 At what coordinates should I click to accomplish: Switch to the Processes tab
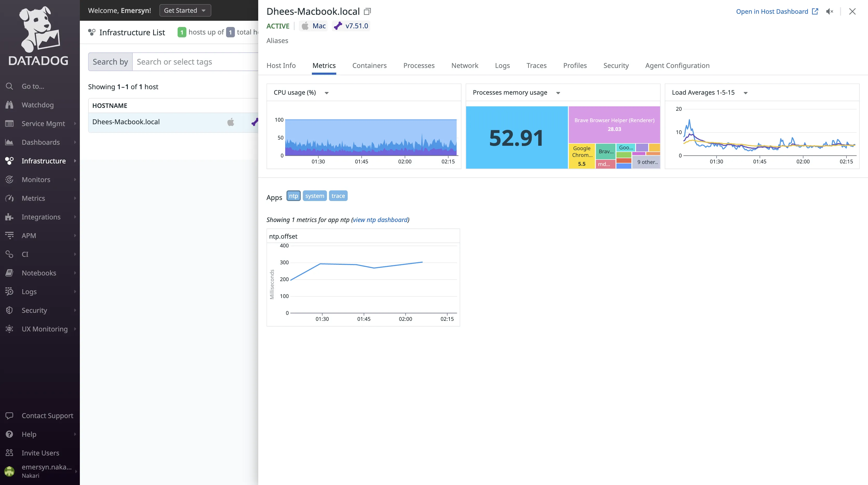pos(419,66)
